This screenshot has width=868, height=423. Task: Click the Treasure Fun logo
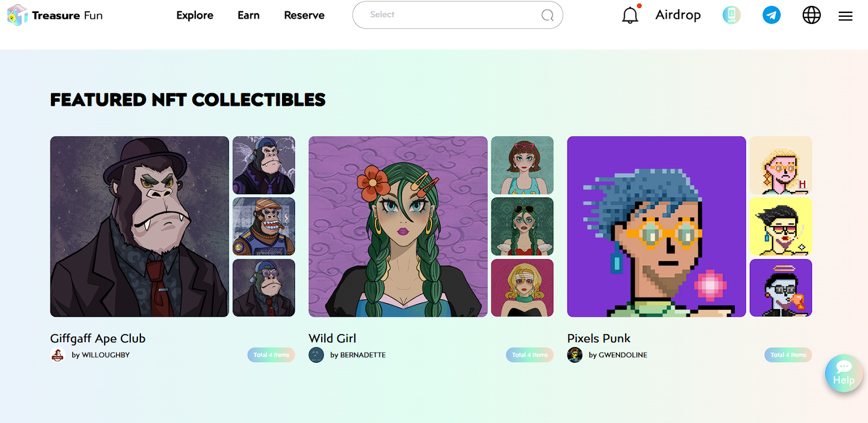pyautogui.click(x=55, y=15)
